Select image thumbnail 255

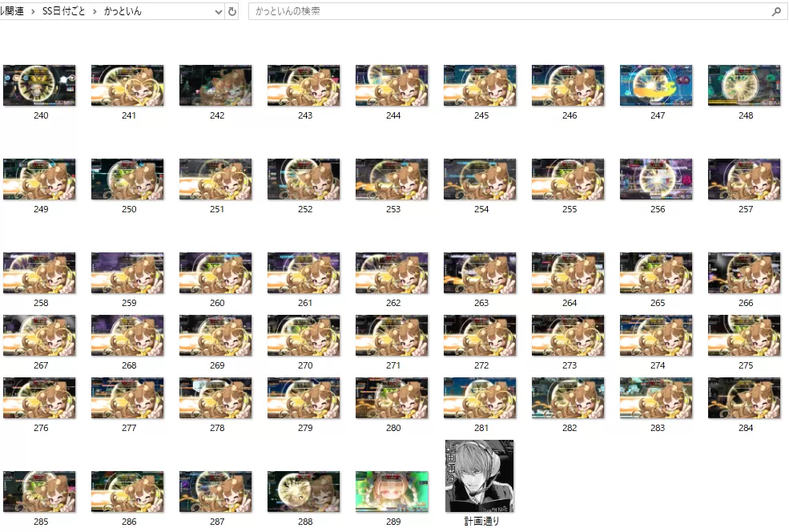pos(568,179)
